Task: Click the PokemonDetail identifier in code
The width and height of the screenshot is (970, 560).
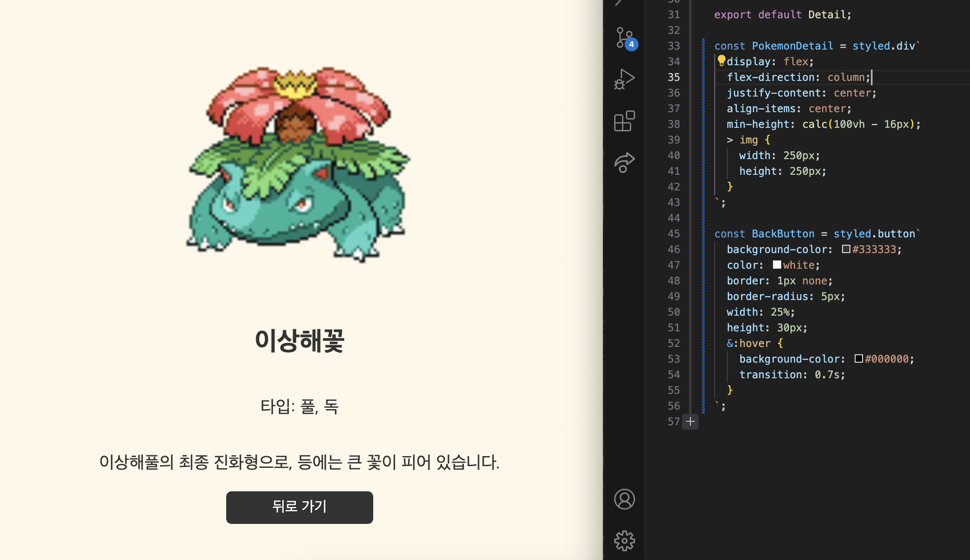Action: coord(793,46)
